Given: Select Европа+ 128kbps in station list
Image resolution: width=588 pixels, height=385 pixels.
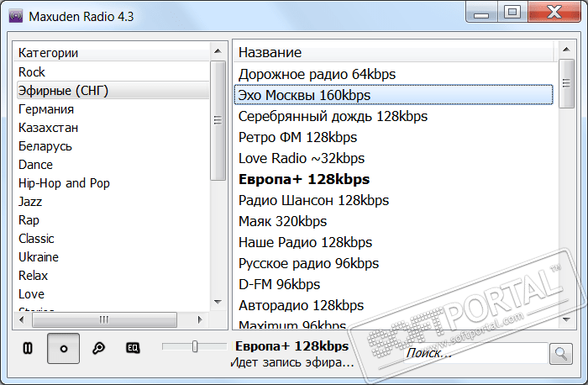Looking at the screenshot, I should coord(394,179).
